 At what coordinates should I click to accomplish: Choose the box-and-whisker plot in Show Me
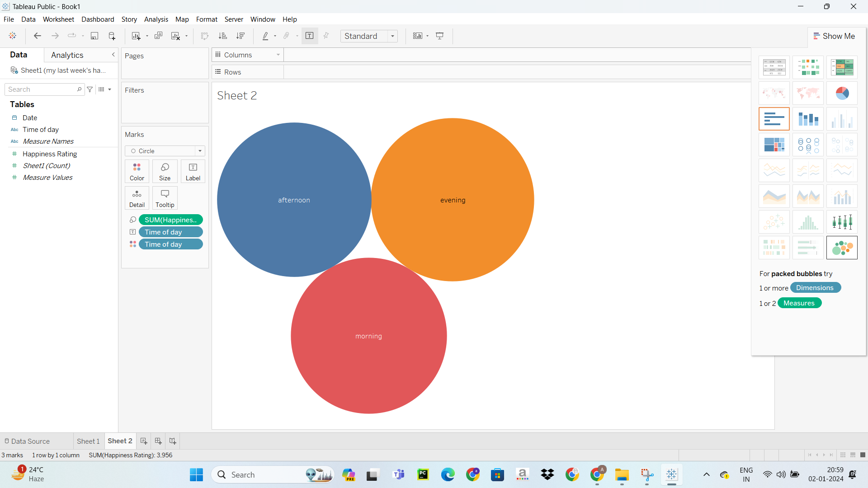click(x=842, y=222)
